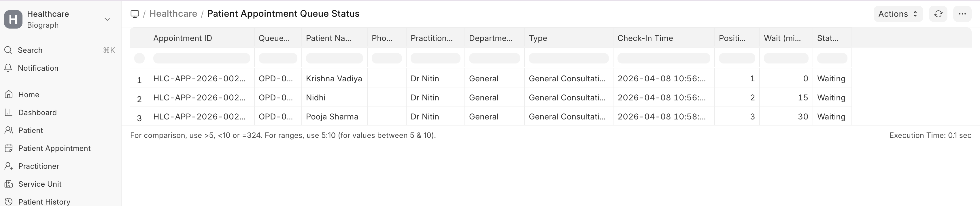Open Home from the sidebar
980x206 pixels.
29,94
